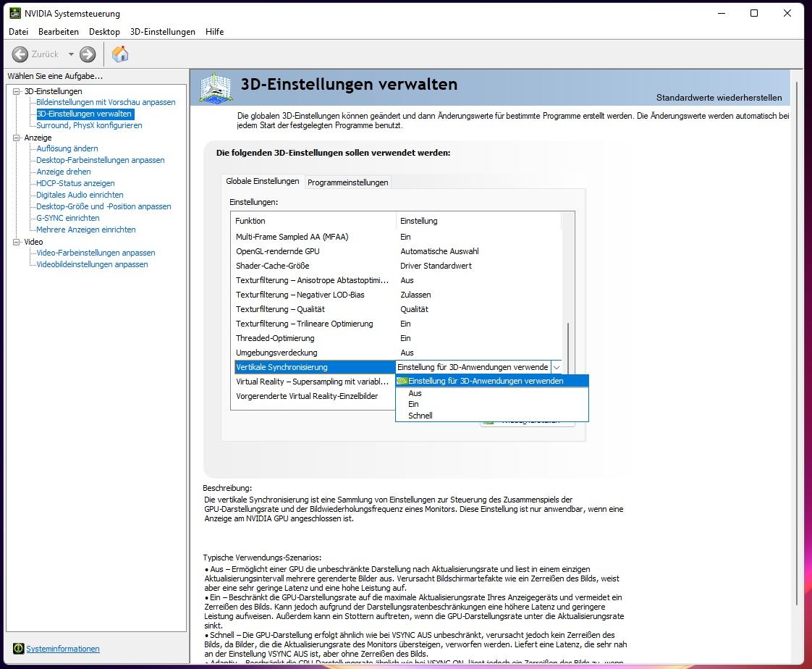Choose Schnell in VSync dropdown

click(492, 416)
